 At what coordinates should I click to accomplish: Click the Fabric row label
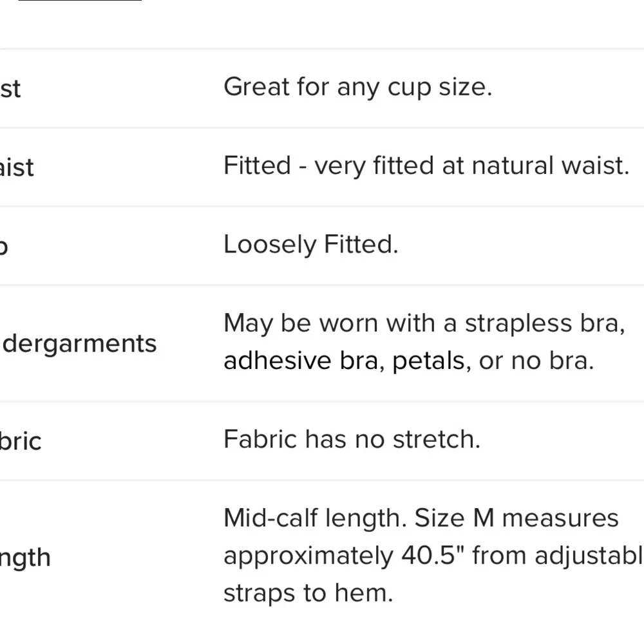click(x=21, y=441)
